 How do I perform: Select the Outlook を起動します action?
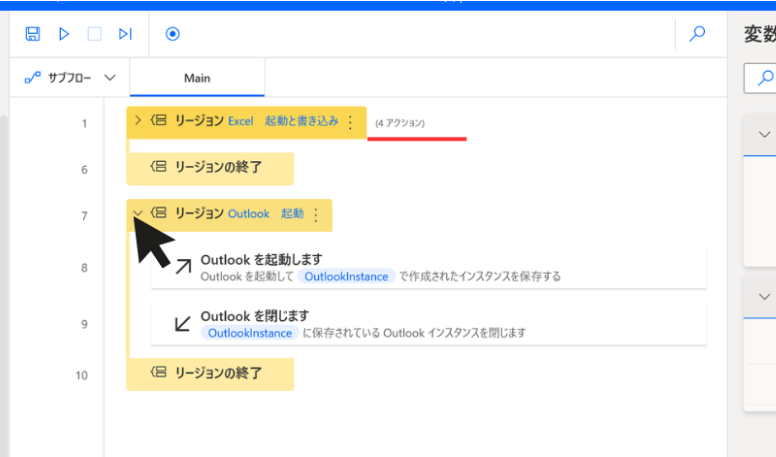coord(429,267)
